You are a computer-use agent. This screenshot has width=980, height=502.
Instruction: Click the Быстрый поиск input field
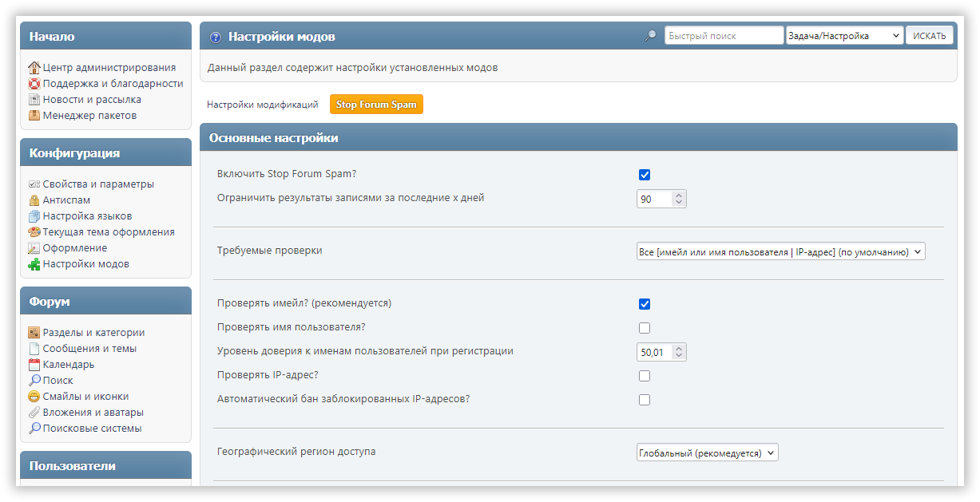click(x=724, y=36)
